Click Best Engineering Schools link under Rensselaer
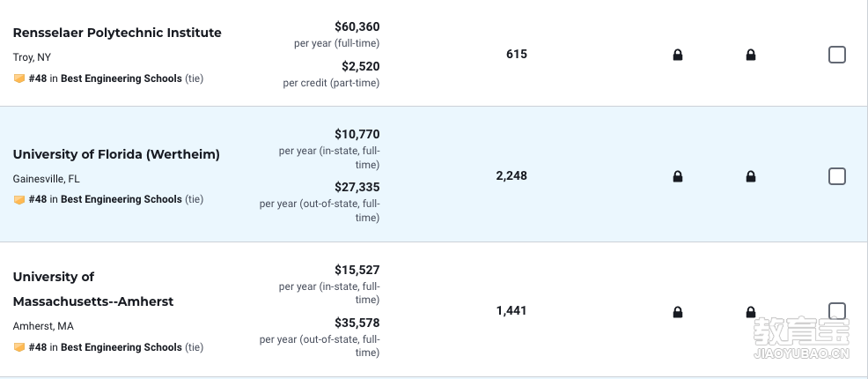Image resolution: width=868 pixels, height=379 pixels. pyautogui.click(x=121, y=78)
